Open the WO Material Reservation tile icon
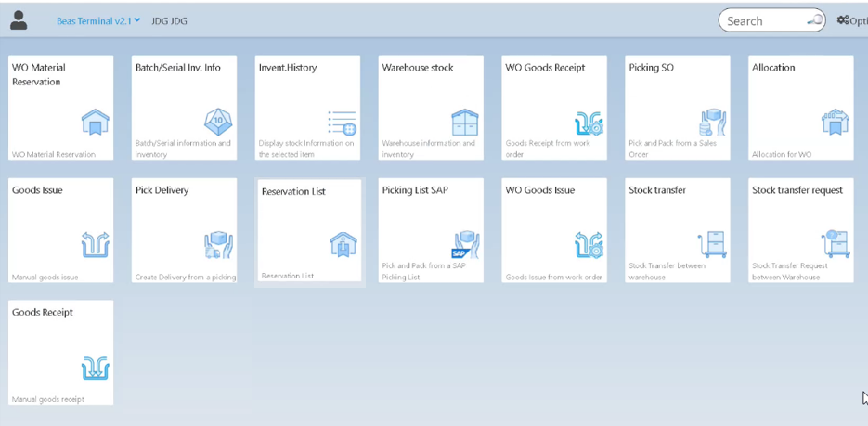This screenshot has height=426, width=868. pyautogui.click(x=95, y=122)
